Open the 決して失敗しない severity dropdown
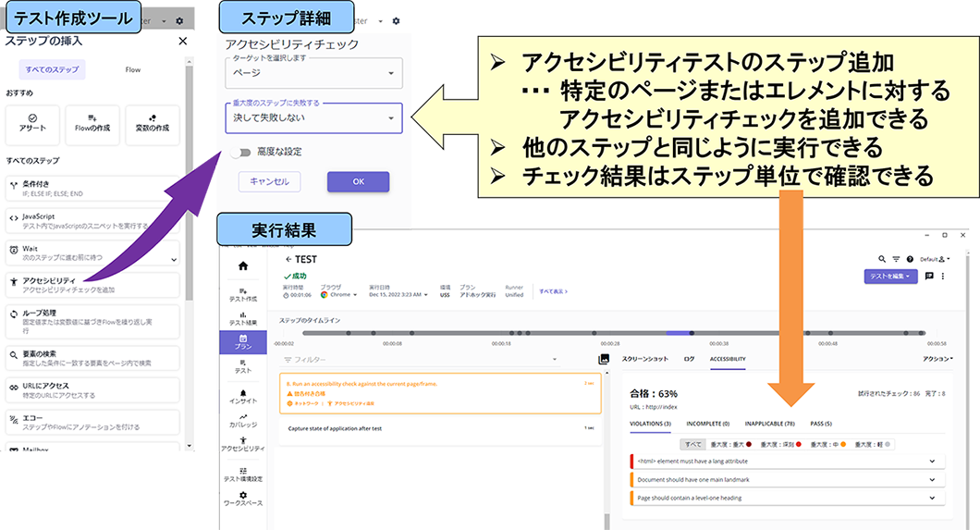 tap(313, 117)
